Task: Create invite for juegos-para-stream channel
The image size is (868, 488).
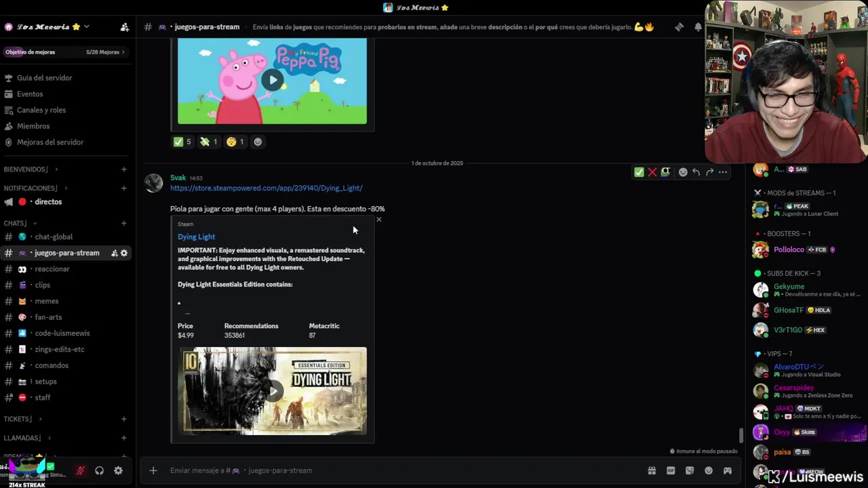Action: pyautogui.click(x=114, y=253)
